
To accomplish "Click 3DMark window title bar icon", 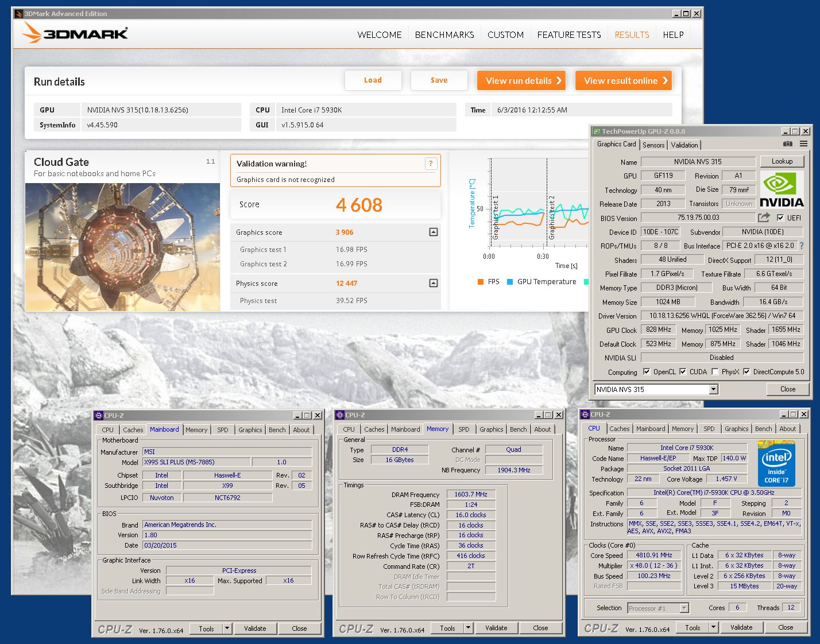I will point(18,14).
